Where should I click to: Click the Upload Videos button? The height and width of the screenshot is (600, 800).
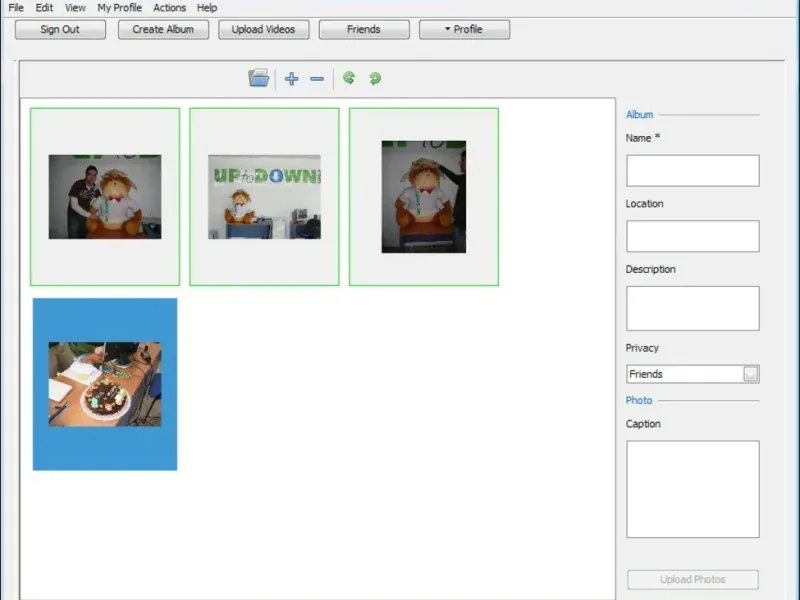click(263, 30)
